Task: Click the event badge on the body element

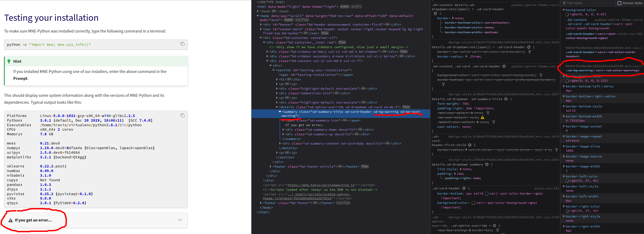Action: tap(288, 20)
